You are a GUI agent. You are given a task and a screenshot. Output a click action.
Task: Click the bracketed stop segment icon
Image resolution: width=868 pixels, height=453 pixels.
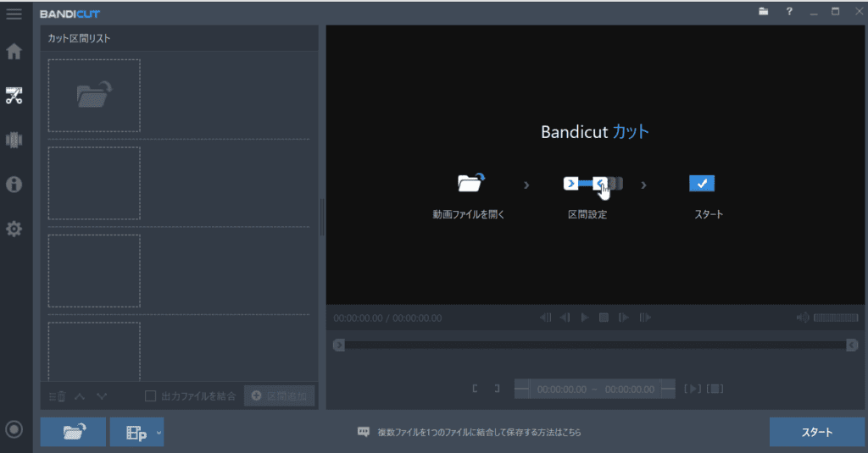[715, 389]
